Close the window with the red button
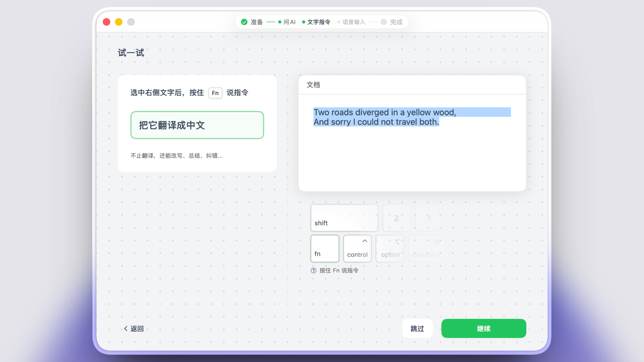 point(107,22)
